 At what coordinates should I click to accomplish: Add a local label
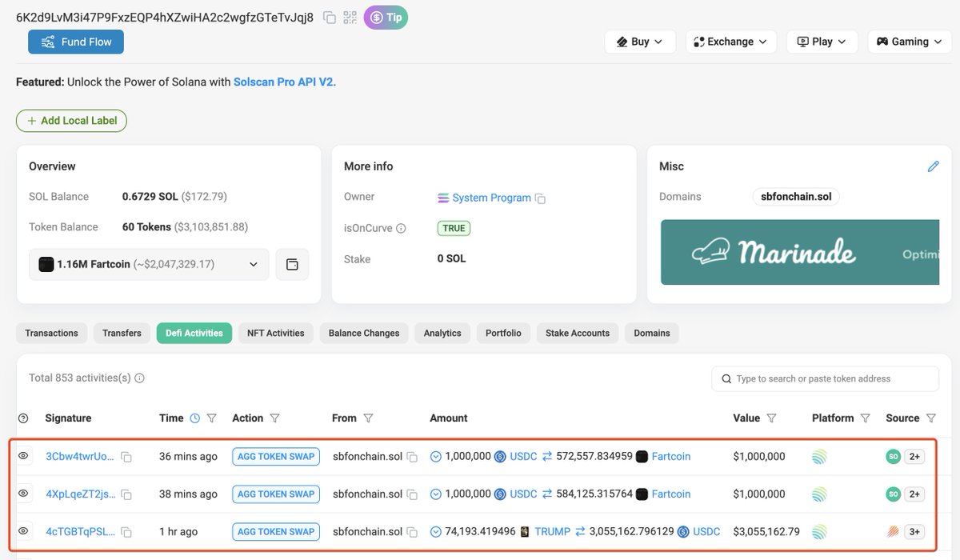point(71,121)
